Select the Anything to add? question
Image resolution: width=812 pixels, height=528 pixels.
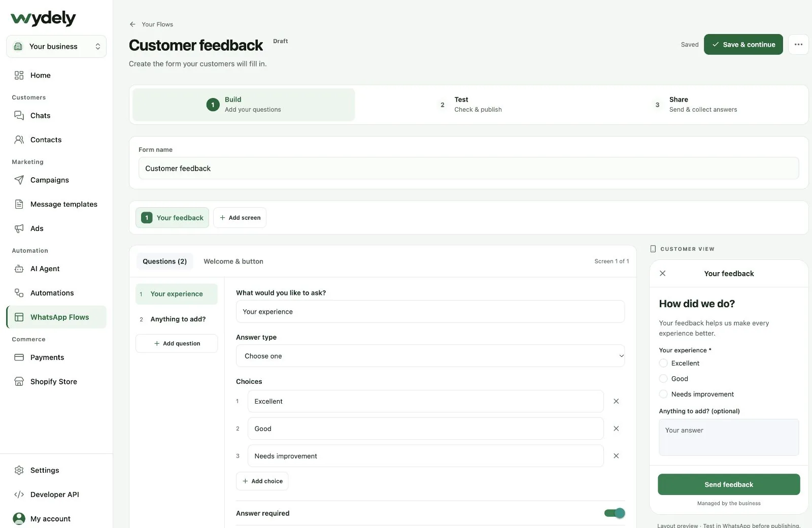177,319
